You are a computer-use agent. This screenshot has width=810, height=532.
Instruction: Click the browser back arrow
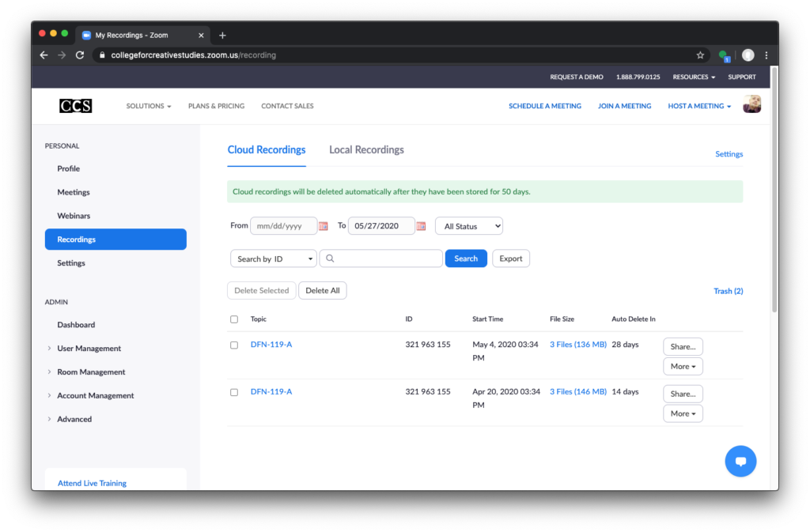[44, 55]
